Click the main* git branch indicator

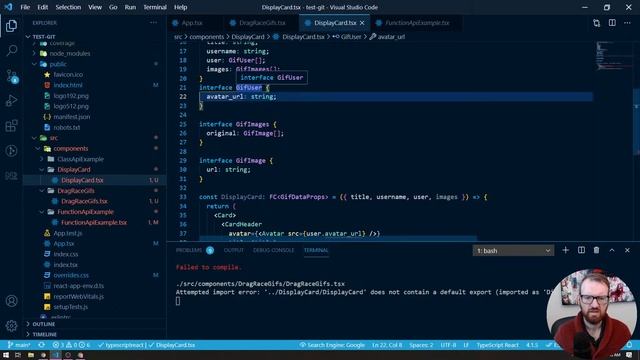click(x=19, y=345)
